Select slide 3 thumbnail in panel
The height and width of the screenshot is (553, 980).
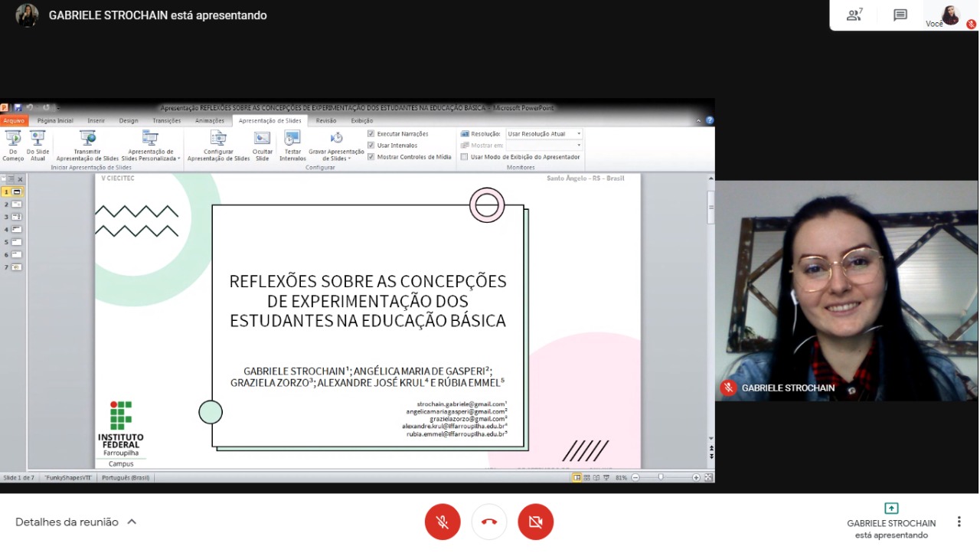(16, 217)
